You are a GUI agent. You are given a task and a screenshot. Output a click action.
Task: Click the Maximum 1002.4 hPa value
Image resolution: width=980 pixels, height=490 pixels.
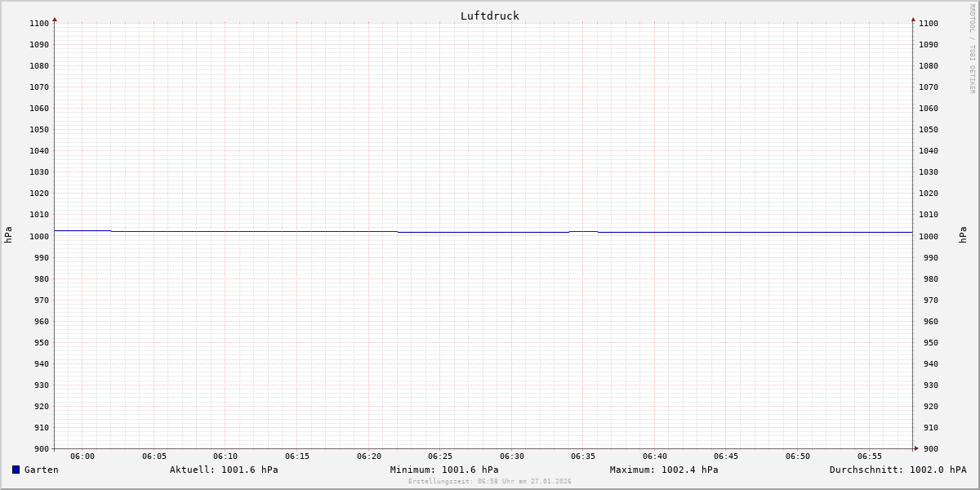tap(664, 470)
